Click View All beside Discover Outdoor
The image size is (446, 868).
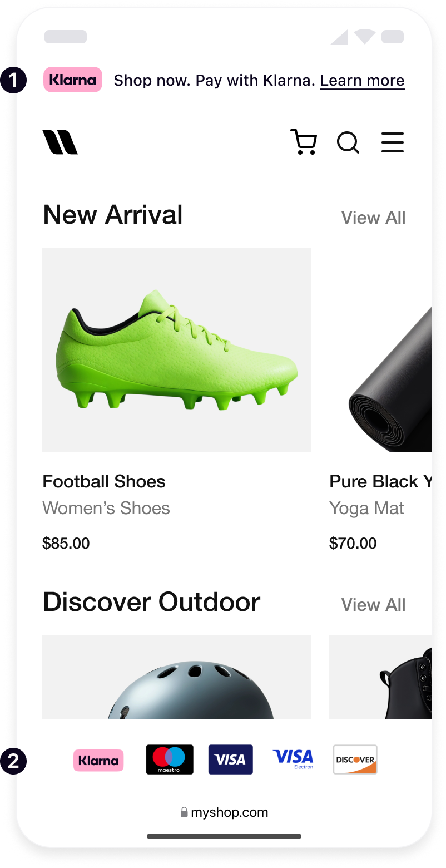373,605
